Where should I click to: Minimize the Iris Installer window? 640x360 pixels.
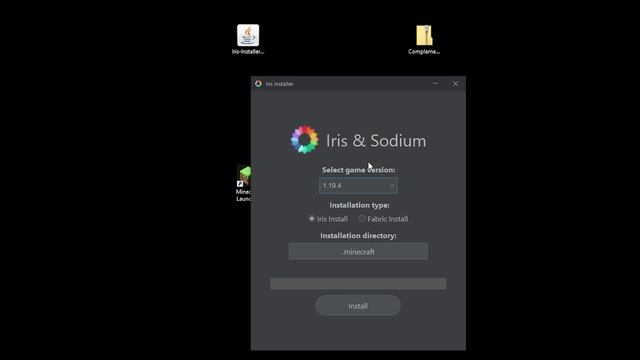coord(435,84)
